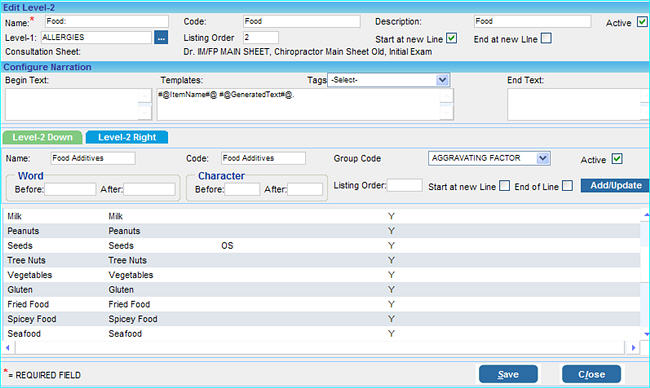Uncheck top Start at new Line checkbox
The height and width of the screenshot is (388, 650).
pos(451,39)
